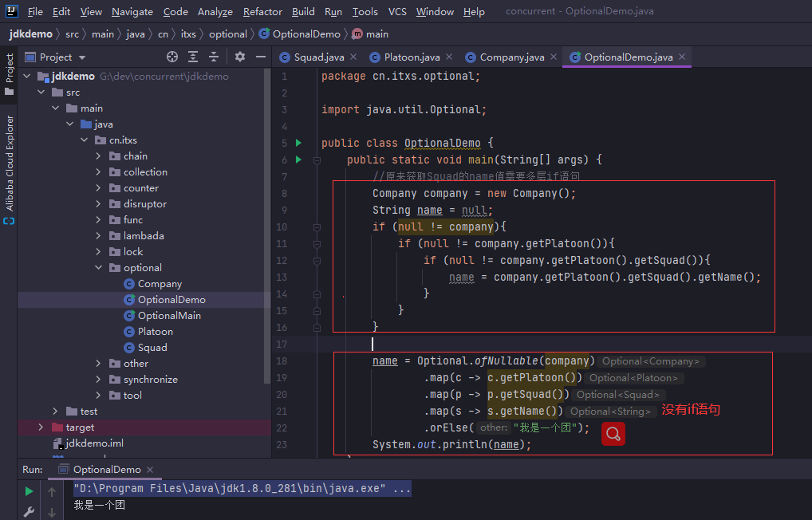This screenshot has width=812, height=520.
Task: Switch to the Platoon.java tab
Action: point(412,57)
